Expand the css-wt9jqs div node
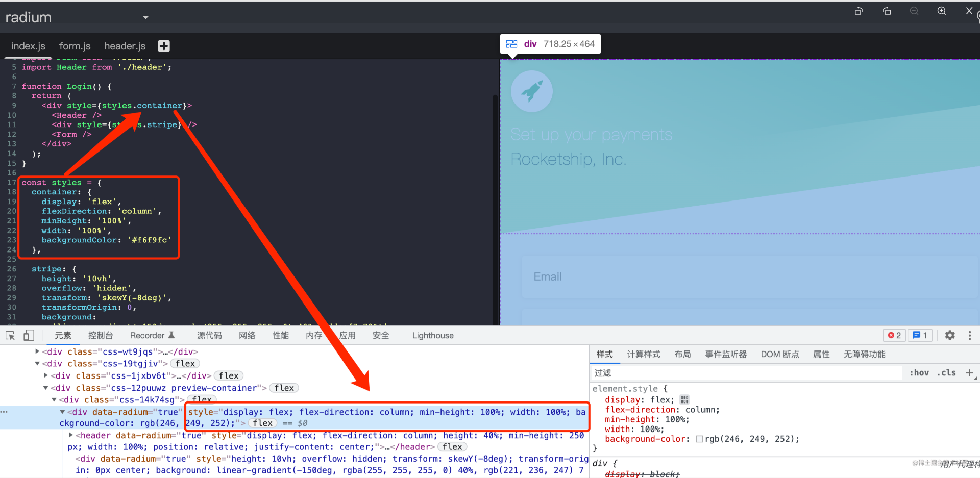980x478 pixels. 37,351
